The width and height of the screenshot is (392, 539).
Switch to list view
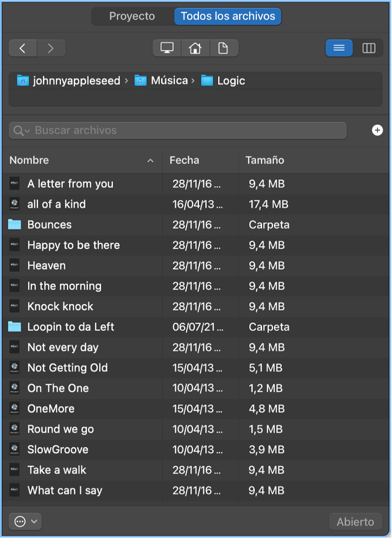pos(339,48)
